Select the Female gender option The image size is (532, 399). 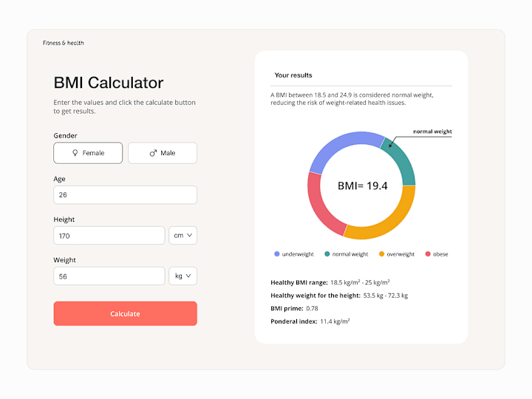pyautogui.click(x=88, y=153)
